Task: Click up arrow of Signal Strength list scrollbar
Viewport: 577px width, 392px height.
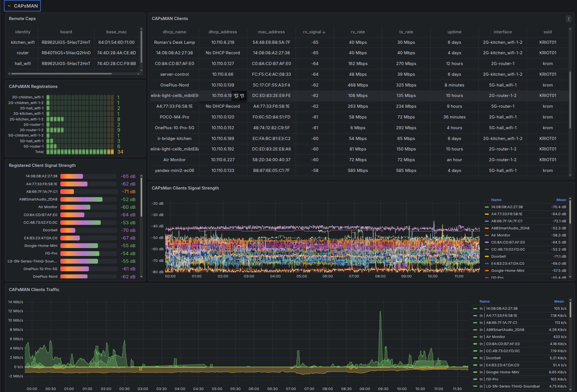Action: click(x=141, y=176)
